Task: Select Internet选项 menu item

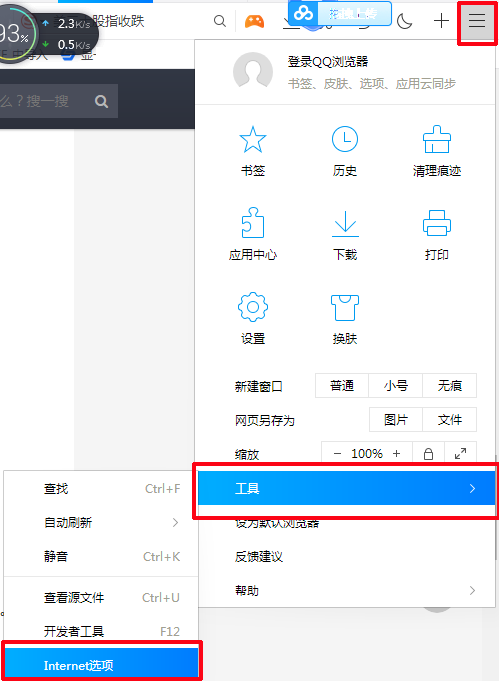Action: point(102,665)
